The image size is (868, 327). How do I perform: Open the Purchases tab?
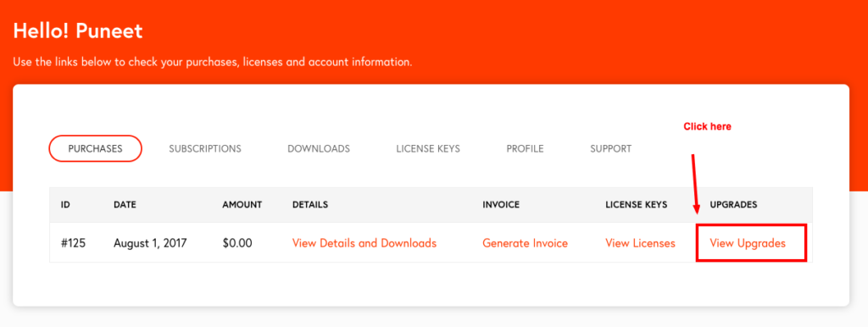coord(95,149)
